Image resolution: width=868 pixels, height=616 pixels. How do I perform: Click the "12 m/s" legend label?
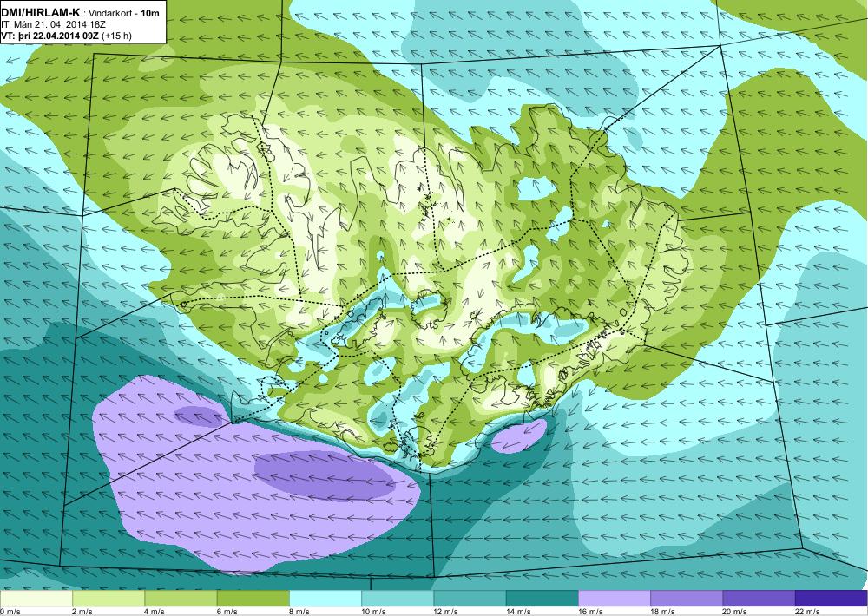446,612
